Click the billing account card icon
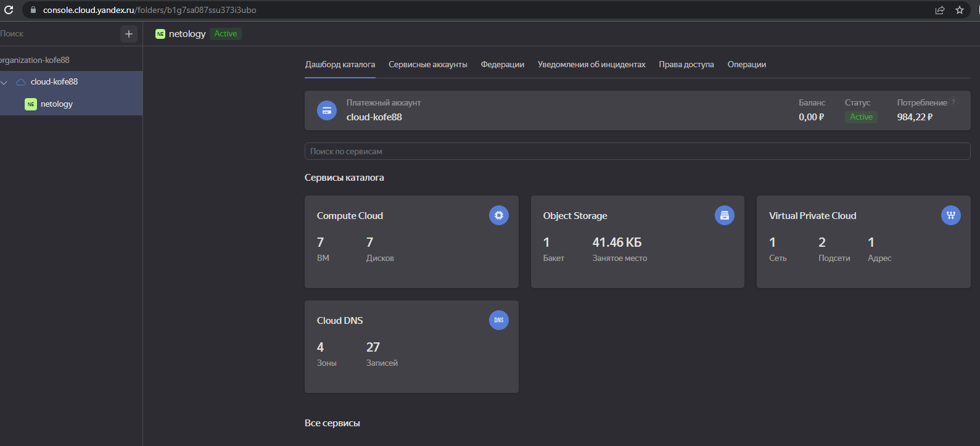This screenshot has height=446, width=980. click(327, 110)
